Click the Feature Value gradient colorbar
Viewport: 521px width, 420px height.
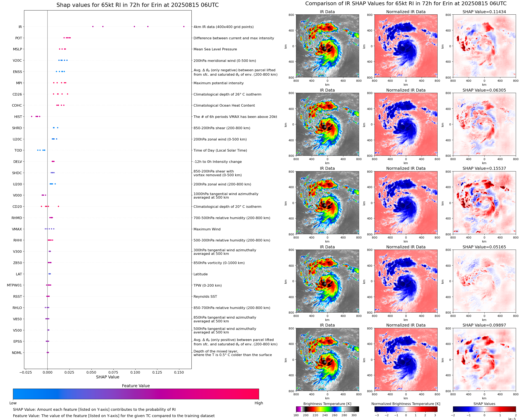(x=136, y=394)
